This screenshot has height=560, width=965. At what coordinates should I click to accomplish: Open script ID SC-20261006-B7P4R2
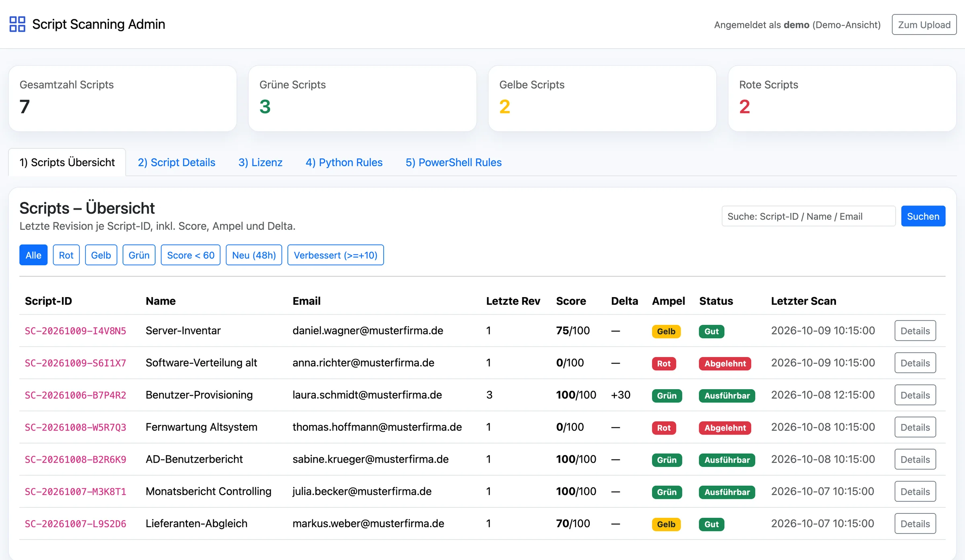pos(76,395)
